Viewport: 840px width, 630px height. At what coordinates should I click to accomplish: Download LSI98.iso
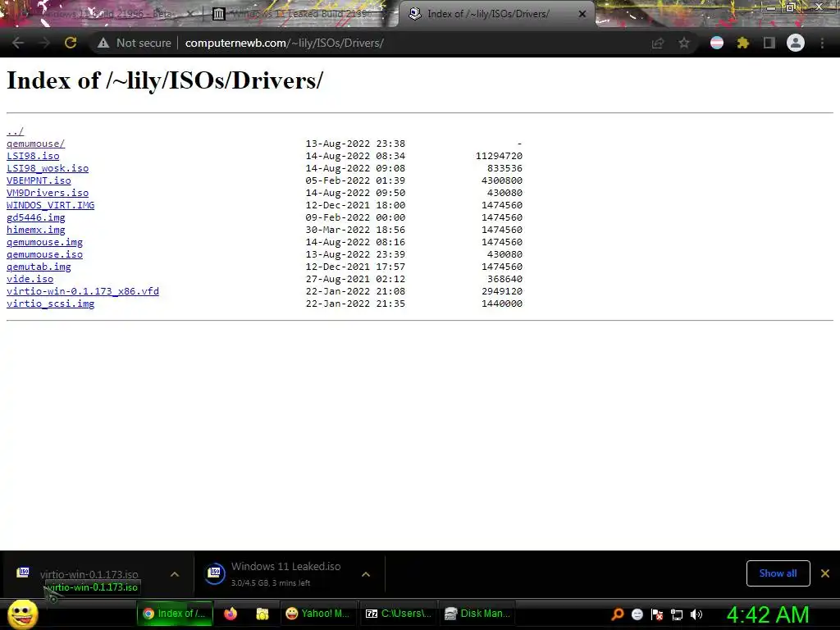tap(33, 156)
